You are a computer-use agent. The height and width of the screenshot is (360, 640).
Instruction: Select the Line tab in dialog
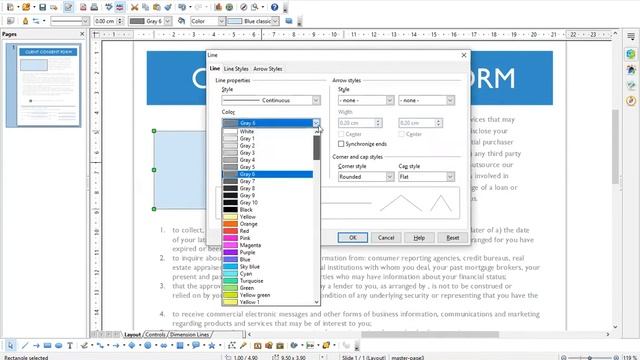[215, 69]
